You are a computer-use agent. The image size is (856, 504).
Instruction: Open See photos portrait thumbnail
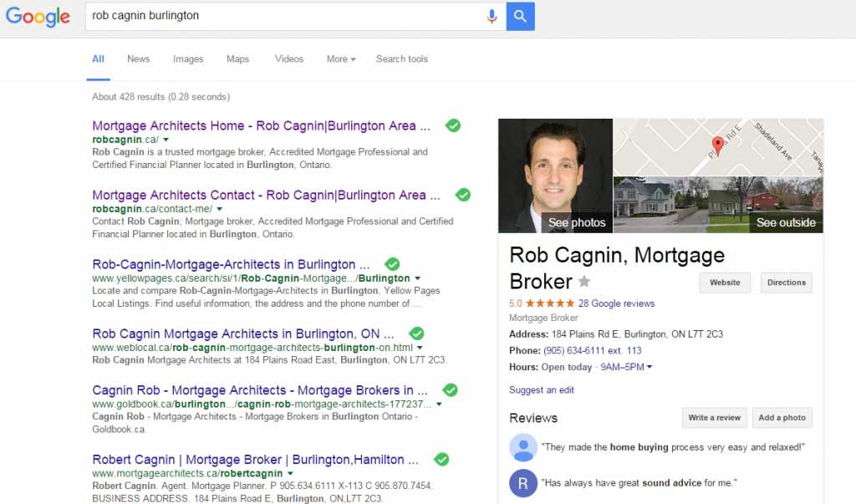555,176
